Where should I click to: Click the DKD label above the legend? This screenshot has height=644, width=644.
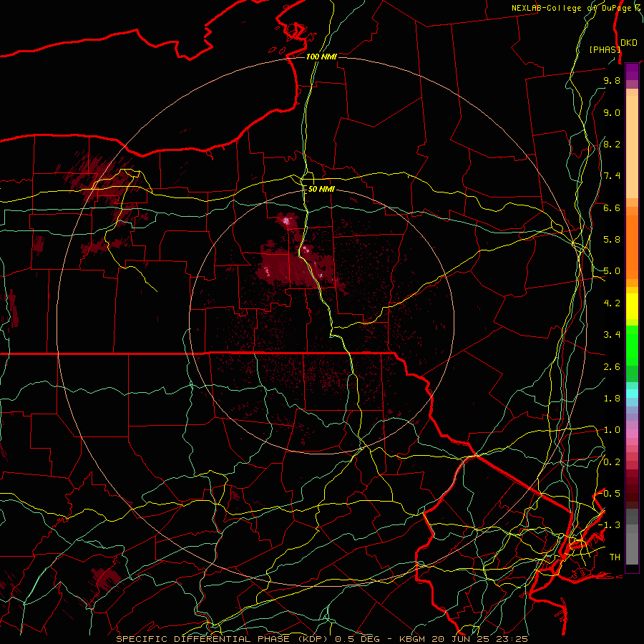pyautogui.click(x=629, y=43)
